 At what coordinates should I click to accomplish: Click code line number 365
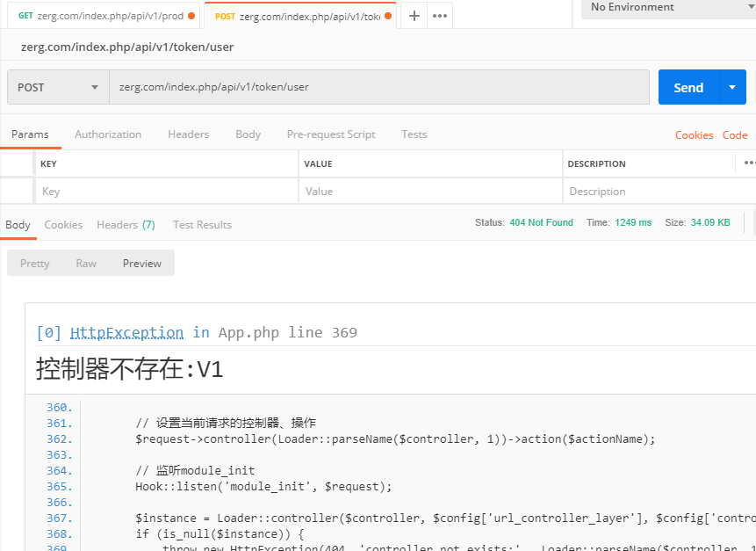(60, 486)
